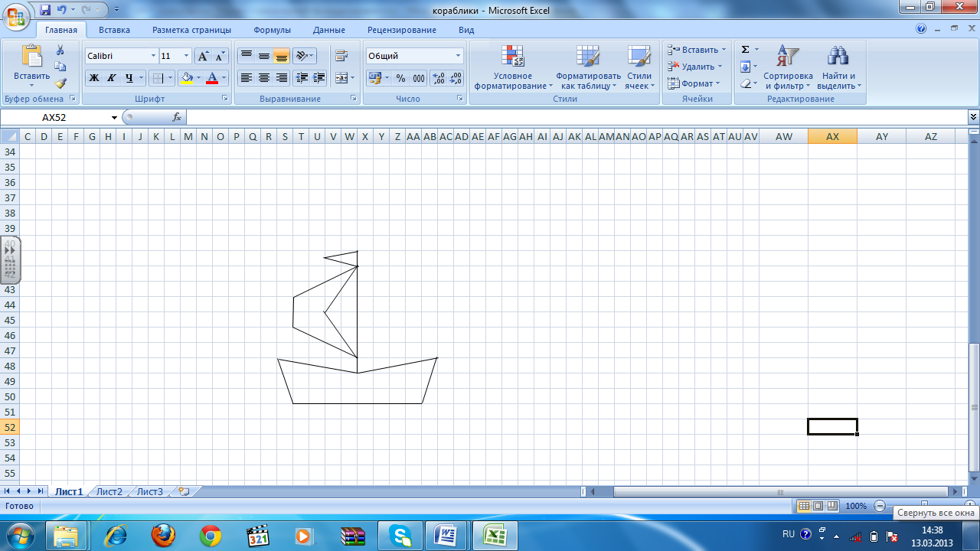Select the Format Painter brush icon
The image size is (980, 551).
point(60,83)
